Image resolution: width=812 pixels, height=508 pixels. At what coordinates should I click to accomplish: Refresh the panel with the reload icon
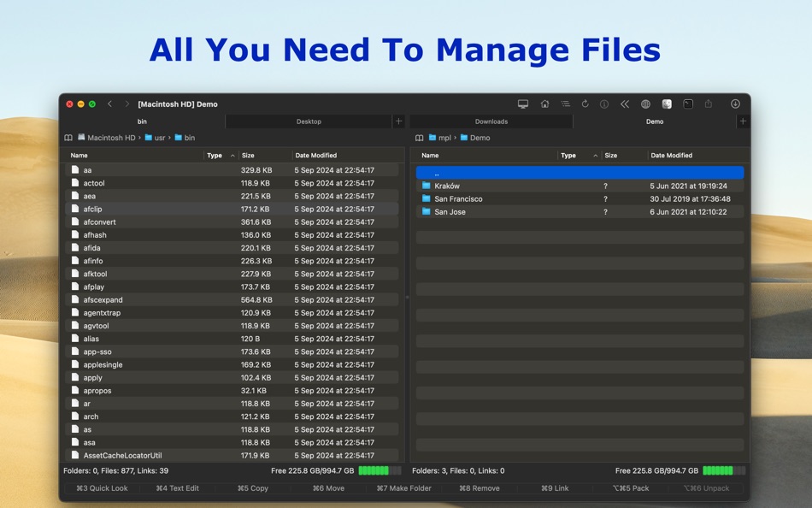[x=585, y=104]
